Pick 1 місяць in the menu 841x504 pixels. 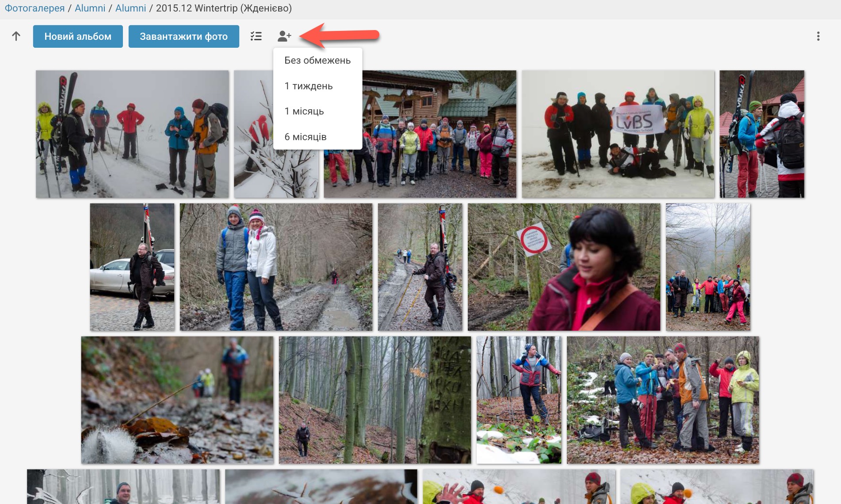tap(304, 111)
